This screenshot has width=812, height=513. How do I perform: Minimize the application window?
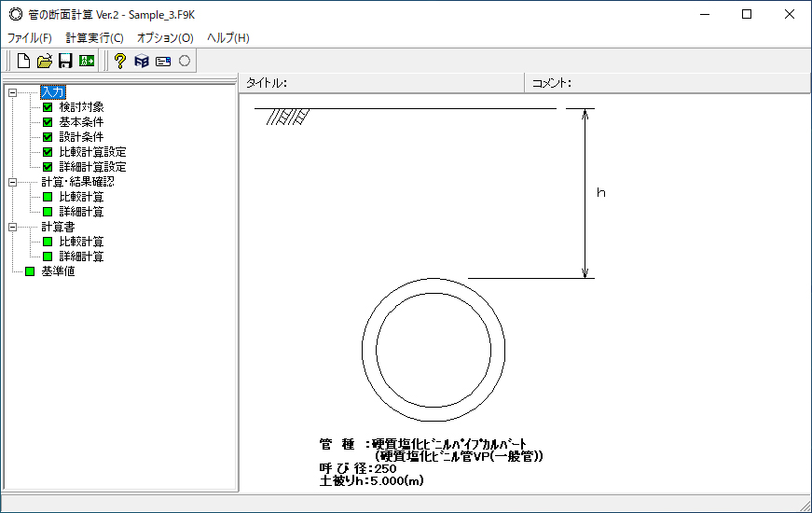[705, 15]
